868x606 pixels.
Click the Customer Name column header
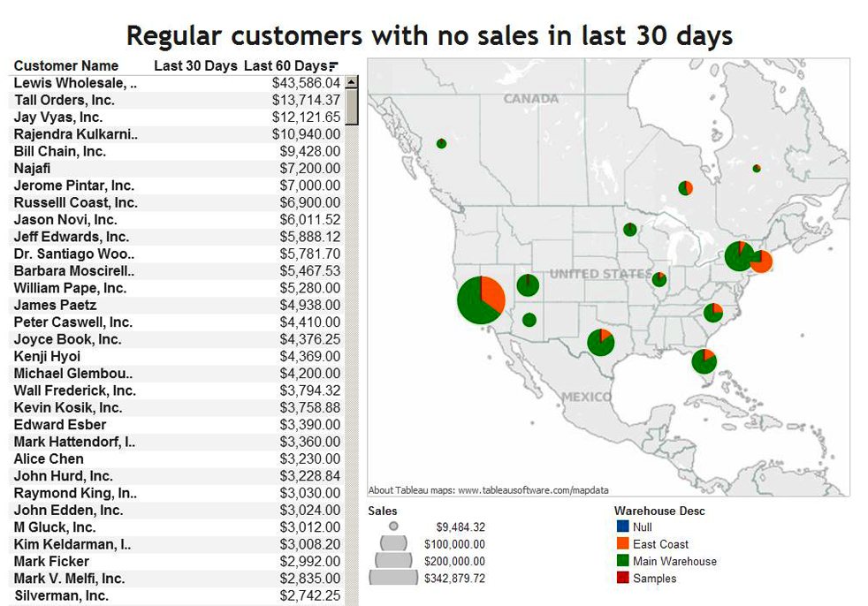(66, 66)
